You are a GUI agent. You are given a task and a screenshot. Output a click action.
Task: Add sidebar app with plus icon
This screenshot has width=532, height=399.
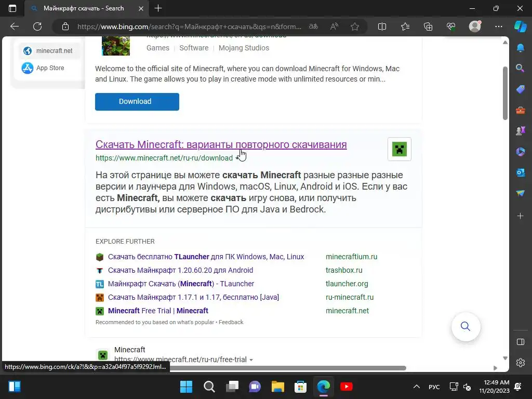521,216
